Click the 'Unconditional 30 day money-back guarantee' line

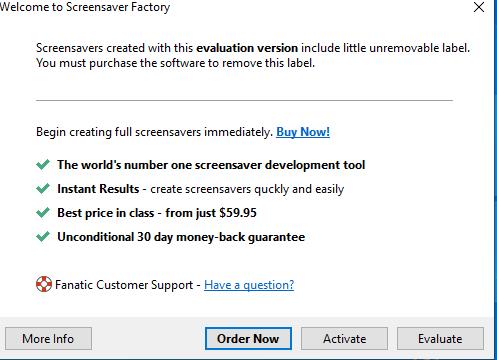pyautogui.click(x=181, y=237)
